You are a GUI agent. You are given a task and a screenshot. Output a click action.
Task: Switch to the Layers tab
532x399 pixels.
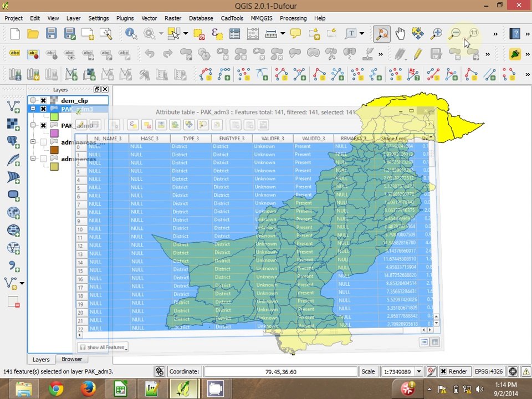pos(41,359)
